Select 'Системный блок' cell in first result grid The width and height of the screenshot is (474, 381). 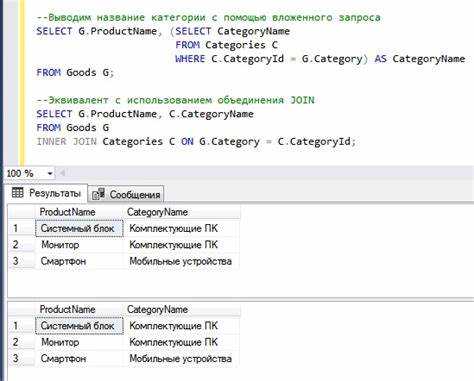[x=79, y=228]
